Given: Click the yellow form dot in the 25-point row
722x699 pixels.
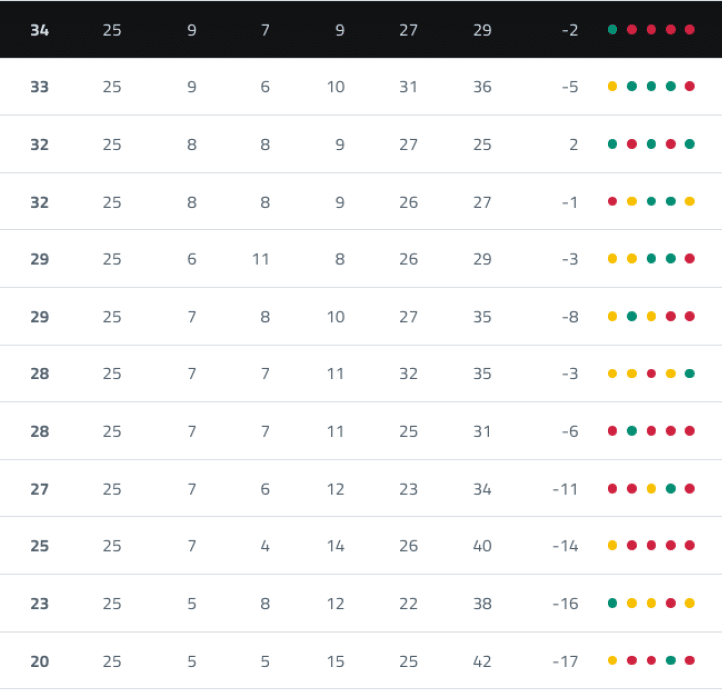Looking at the screenshot, I should (612, 546).
